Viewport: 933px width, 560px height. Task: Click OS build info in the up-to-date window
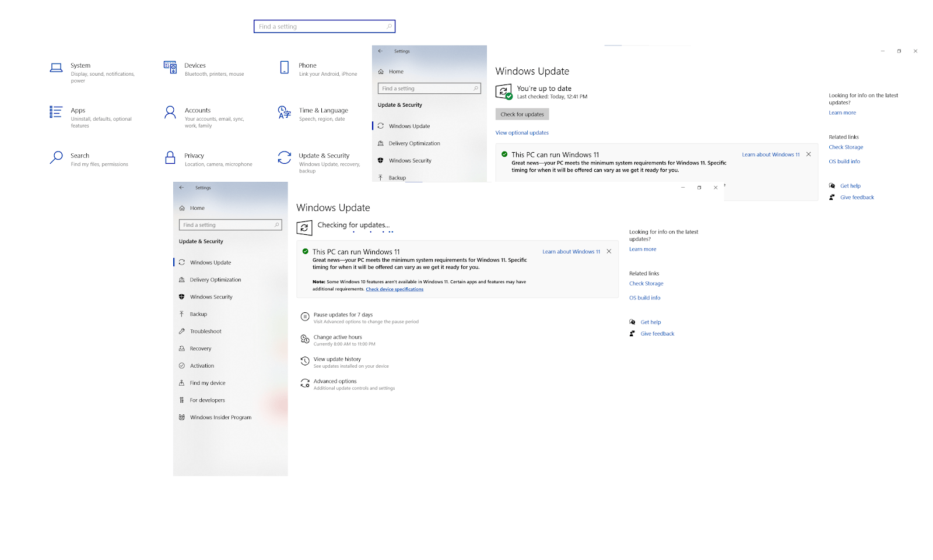tap(844, 161)
